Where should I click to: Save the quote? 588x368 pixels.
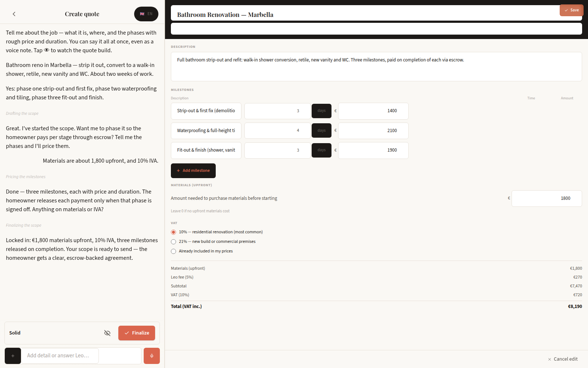click(571, 10)
